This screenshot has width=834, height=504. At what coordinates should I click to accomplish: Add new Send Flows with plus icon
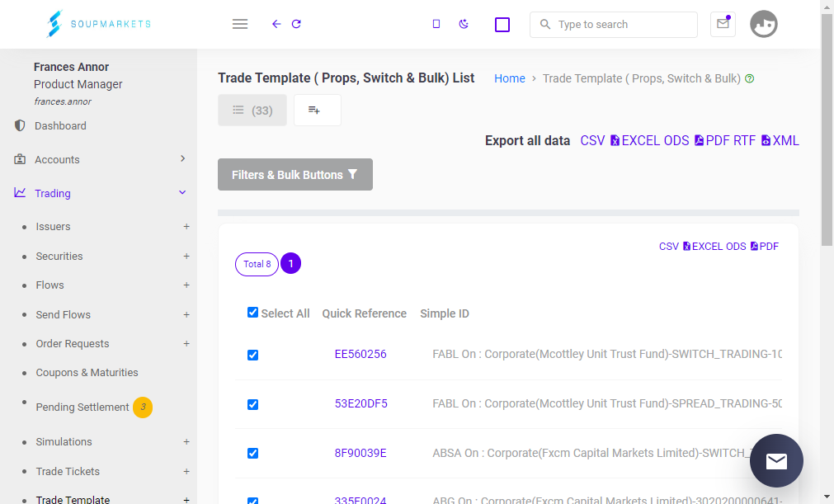click(186, 315)
